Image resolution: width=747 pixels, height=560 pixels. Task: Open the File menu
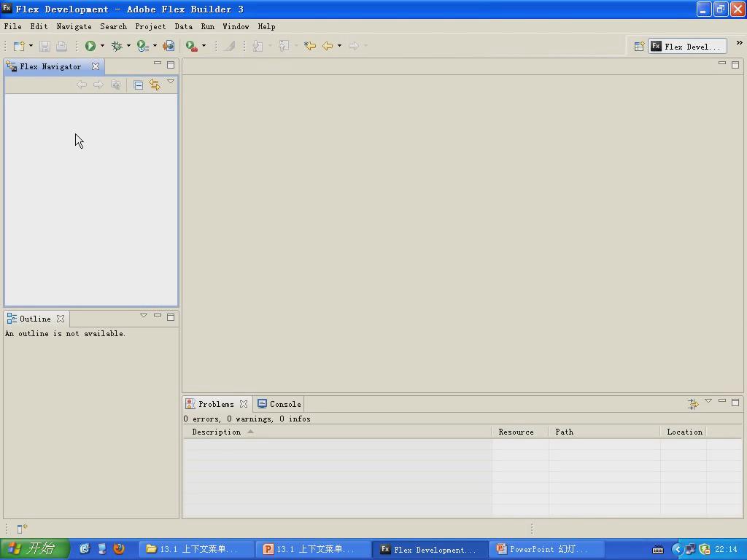[13, 27]
